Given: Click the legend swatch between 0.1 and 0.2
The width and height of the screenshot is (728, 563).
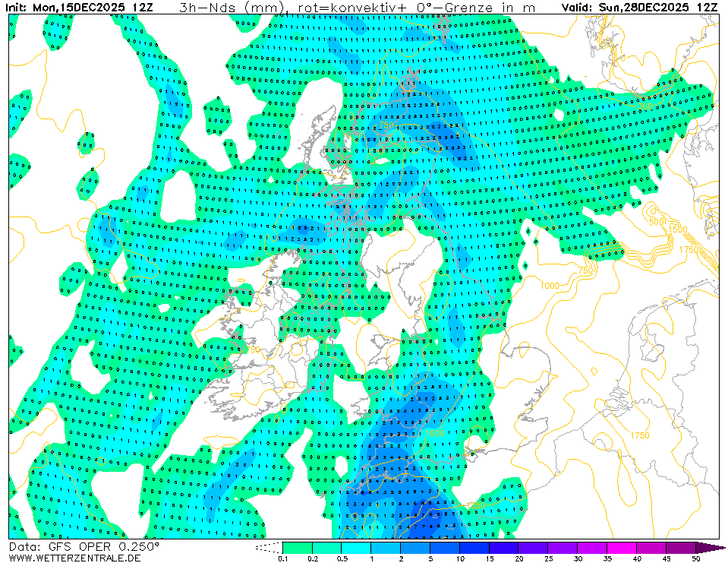Looking at the screenshot, I should click(x=297, y=547).
